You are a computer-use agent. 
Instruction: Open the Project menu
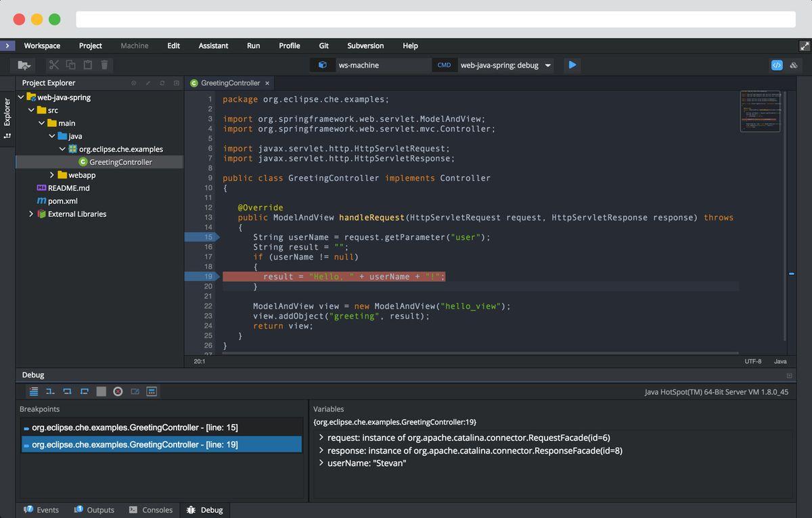pyautogui.click(x=91, y=46)
